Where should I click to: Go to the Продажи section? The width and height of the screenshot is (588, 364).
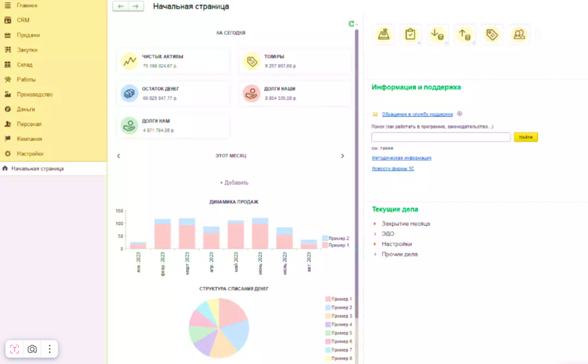[53, 35]
